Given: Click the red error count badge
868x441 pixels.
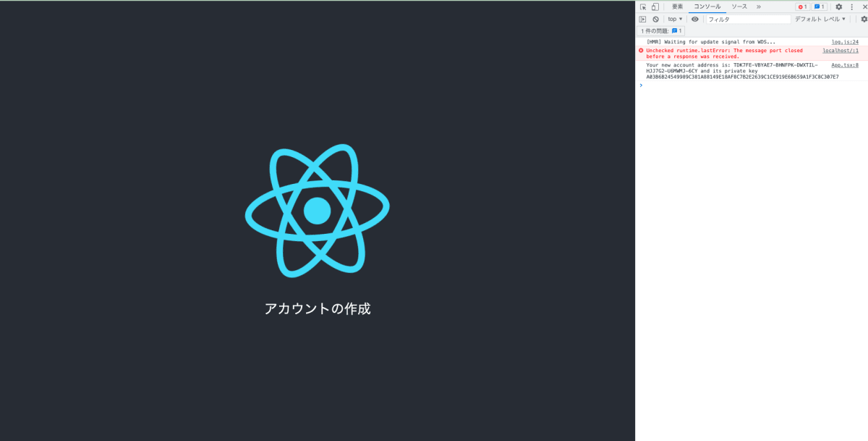Looking at the screenshot, I should tap(802, 7).
